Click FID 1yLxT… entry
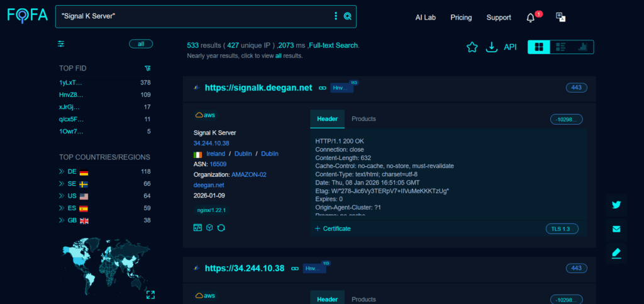The height and width of the screenshot is (304, 644). tap(69, 82)
